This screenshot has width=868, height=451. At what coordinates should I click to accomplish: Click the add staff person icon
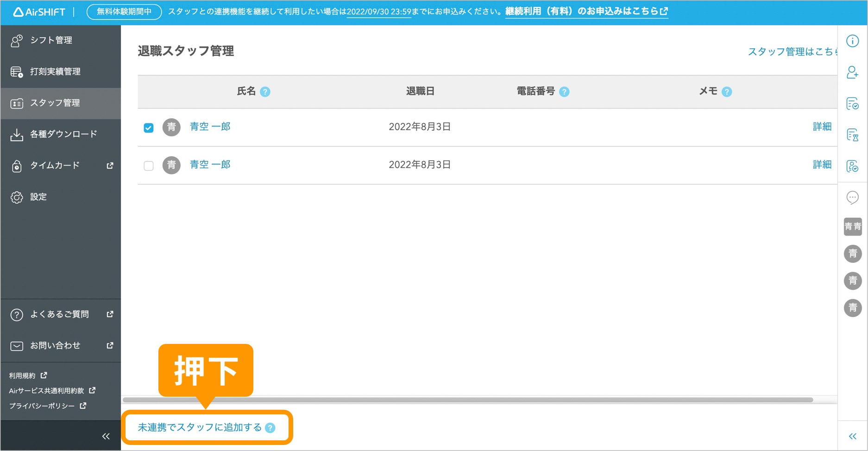tap(852, 72)
